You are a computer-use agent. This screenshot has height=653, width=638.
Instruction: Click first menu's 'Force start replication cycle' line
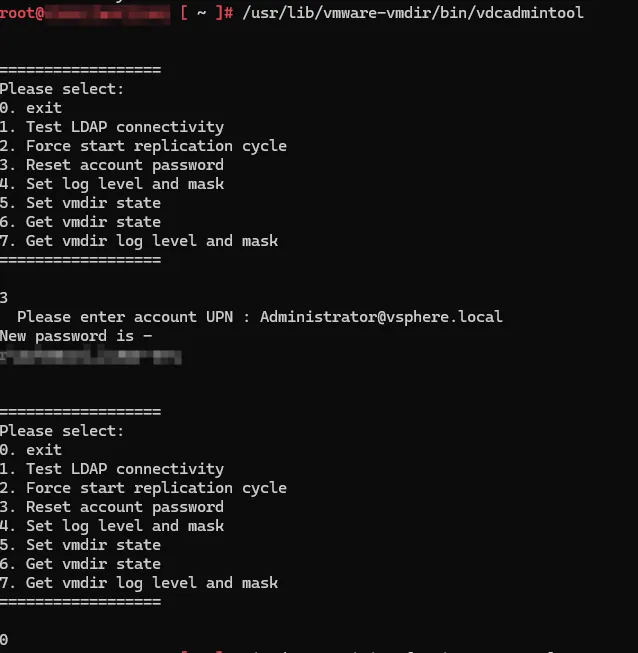coord(143,146)
